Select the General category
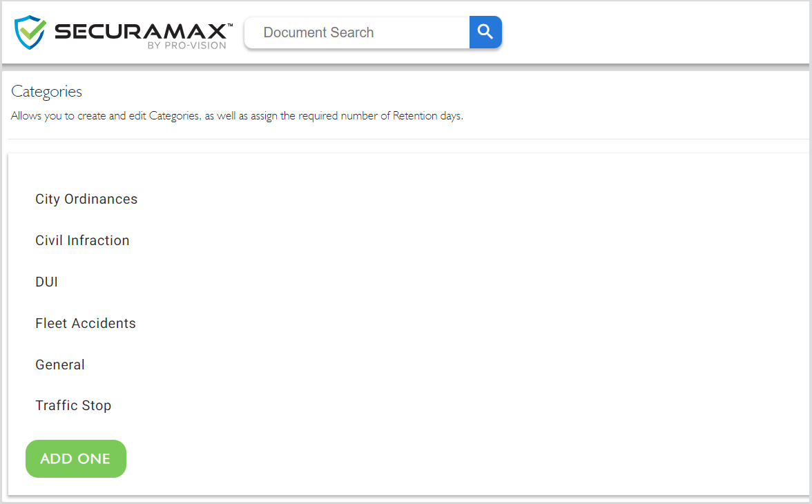812x504 pixels. pyautogui.click(x=60, y=365)
